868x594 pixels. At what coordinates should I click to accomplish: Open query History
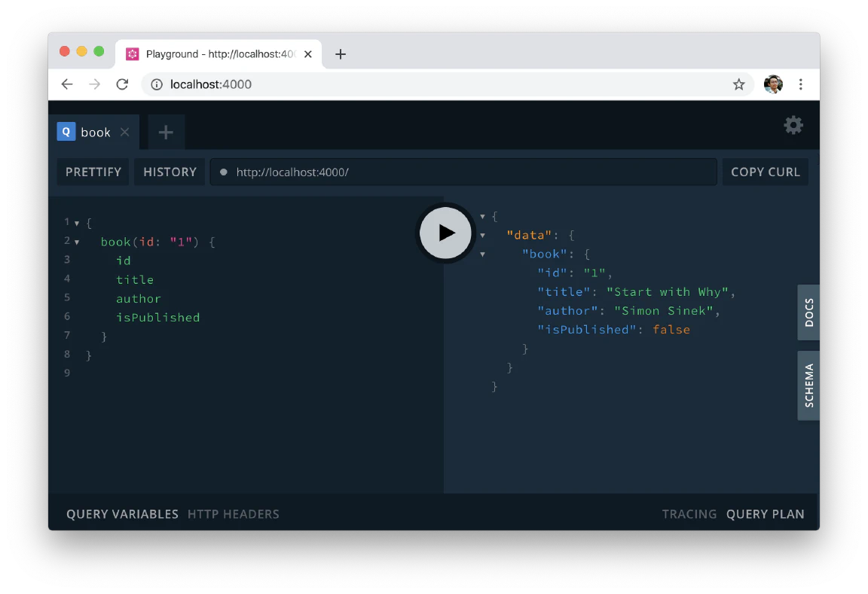[170, 172]
